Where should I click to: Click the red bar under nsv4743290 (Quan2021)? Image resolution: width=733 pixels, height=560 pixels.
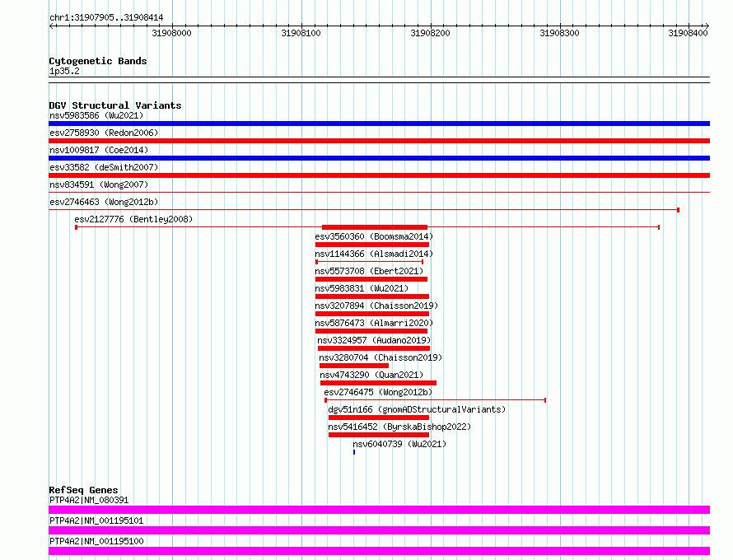click(378, 383)
